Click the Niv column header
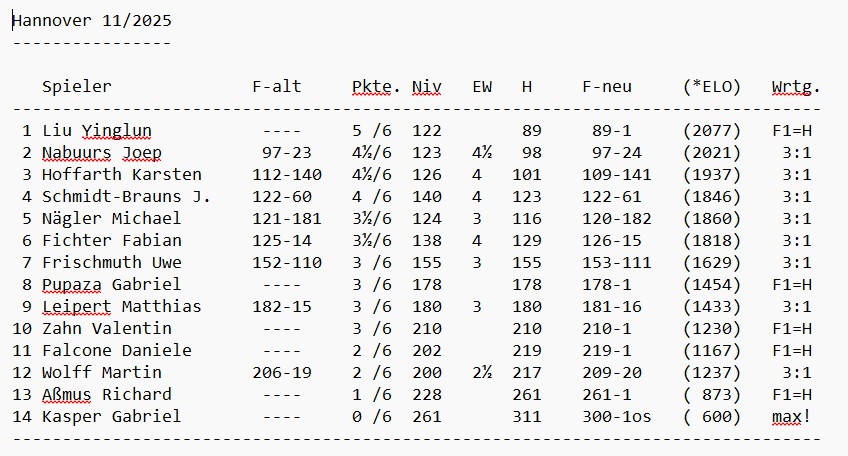The image size is (848, 456). pos(427,87)
